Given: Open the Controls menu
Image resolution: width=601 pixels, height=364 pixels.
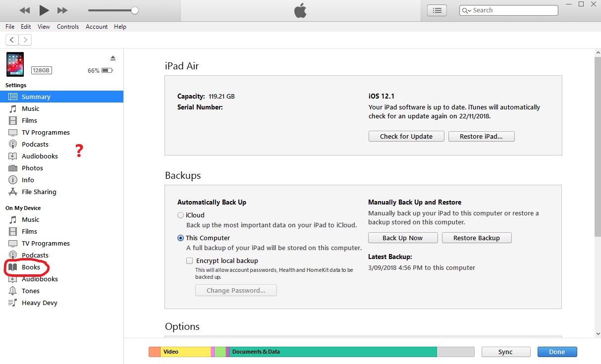Looking at the screenshot, I should click(68, 27).
